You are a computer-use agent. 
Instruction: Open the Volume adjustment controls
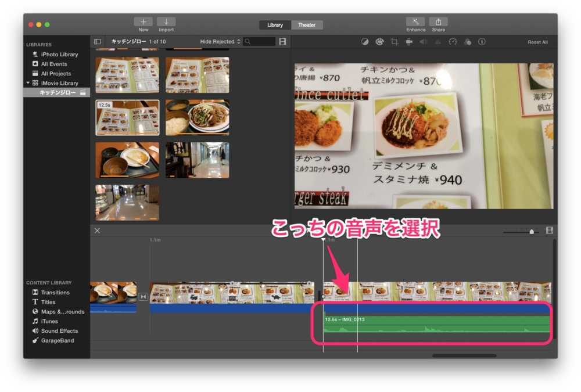click(x=423, y=41)
